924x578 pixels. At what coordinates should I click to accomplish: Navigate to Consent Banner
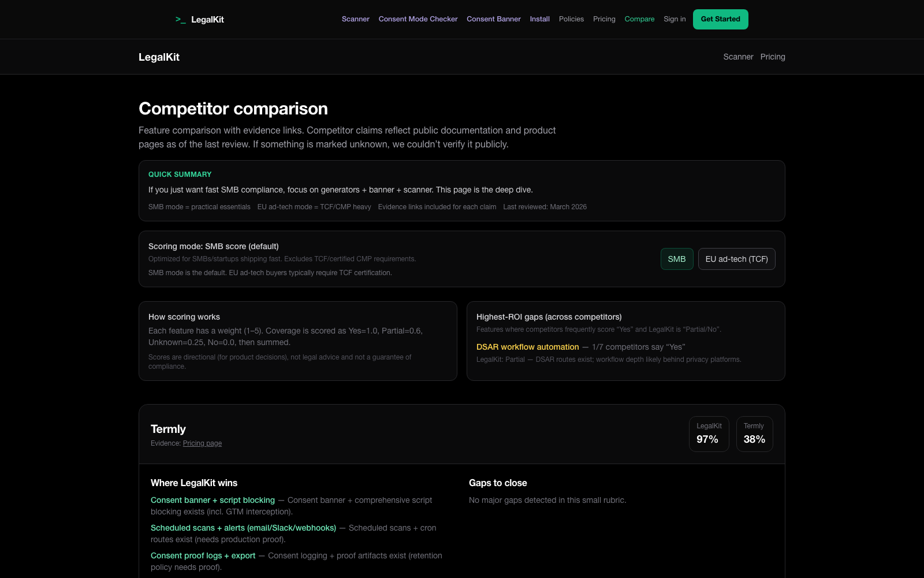click(493, 19)
